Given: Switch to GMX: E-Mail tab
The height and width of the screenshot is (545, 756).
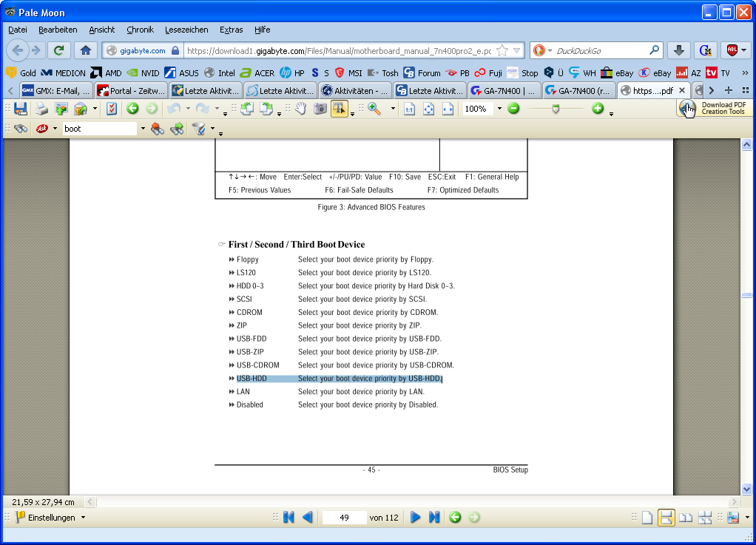Looking at the screenshot, I should [x=56, y=91].
